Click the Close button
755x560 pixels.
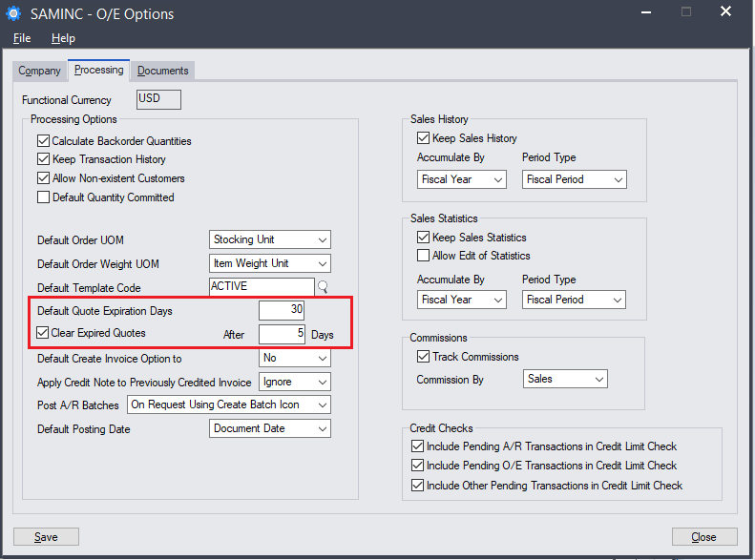pyautogui.click(x=704, y=536)
